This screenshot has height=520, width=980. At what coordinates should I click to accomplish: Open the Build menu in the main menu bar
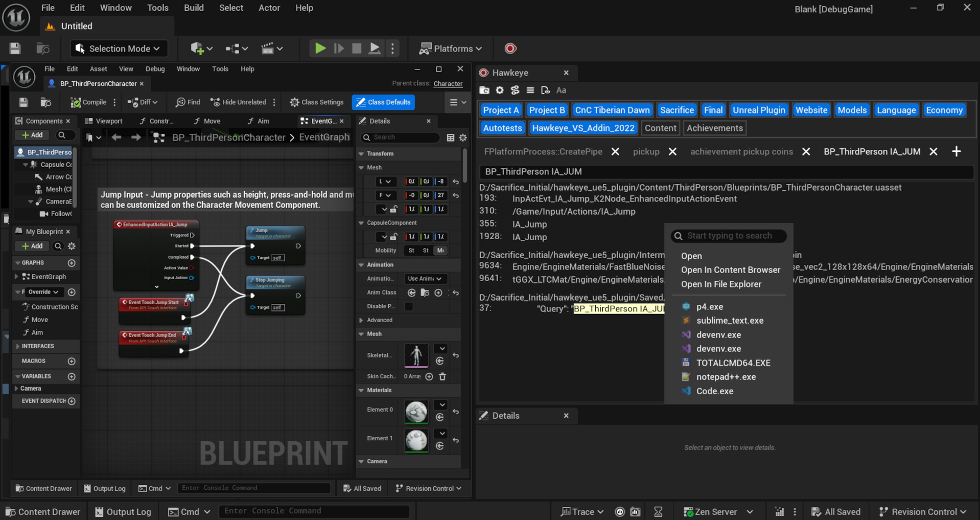194,8
